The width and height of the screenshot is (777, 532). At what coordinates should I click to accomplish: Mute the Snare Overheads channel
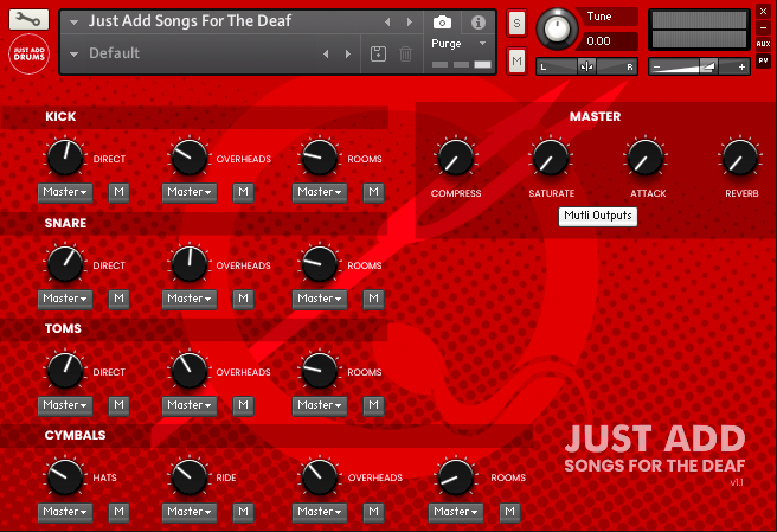pyautogui.click(x=243, y=299)
